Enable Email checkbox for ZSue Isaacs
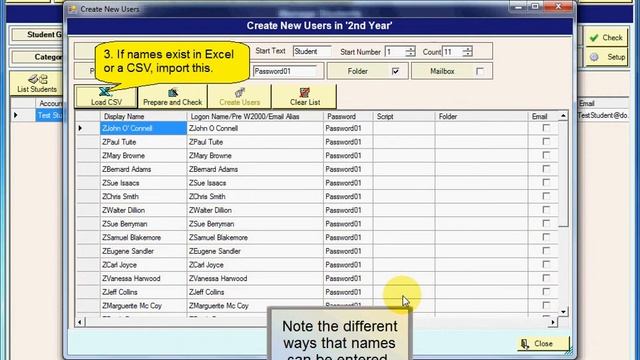This screenshot has height=360, width=640. click(x=546, y=182)
